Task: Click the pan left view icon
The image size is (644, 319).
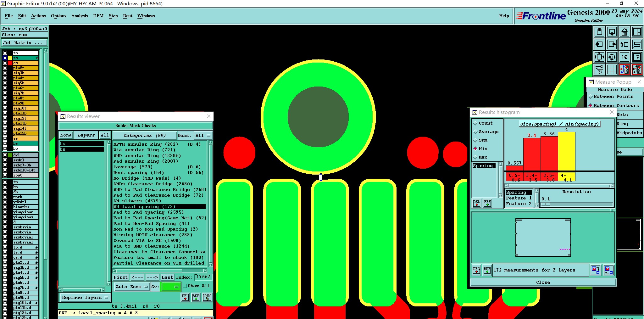Action: tap(599, 44)
